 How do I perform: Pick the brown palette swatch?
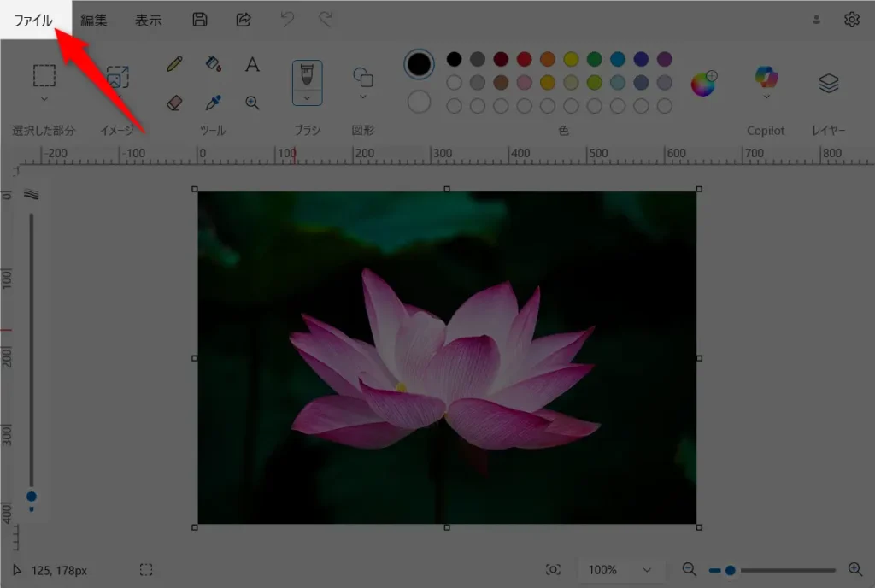[x=501, y=83]
